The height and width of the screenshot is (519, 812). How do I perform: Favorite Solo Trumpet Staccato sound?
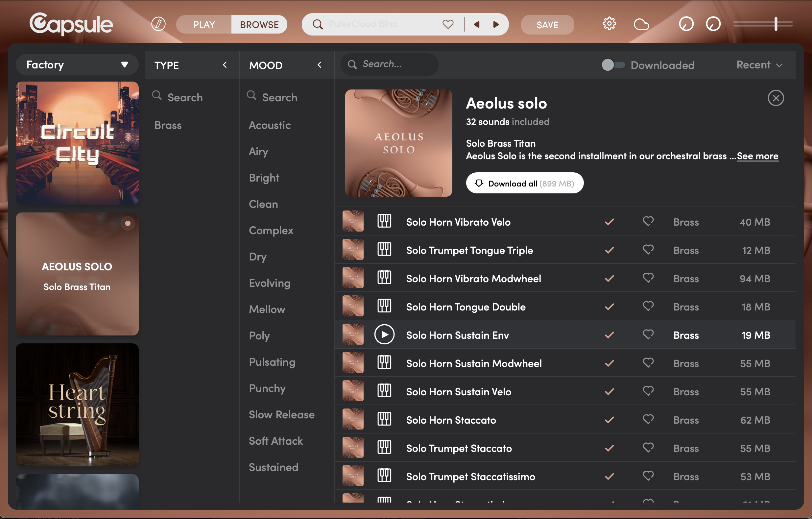648,448
